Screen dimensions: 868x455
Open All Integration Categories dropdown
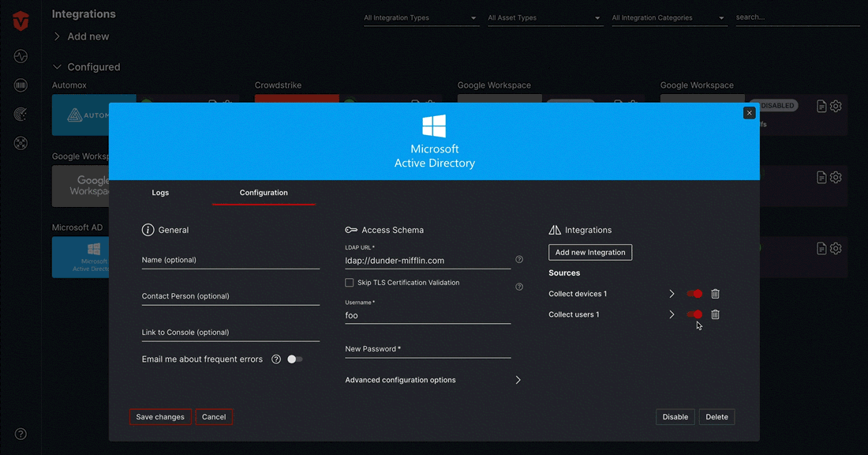(x=668, y=17)
